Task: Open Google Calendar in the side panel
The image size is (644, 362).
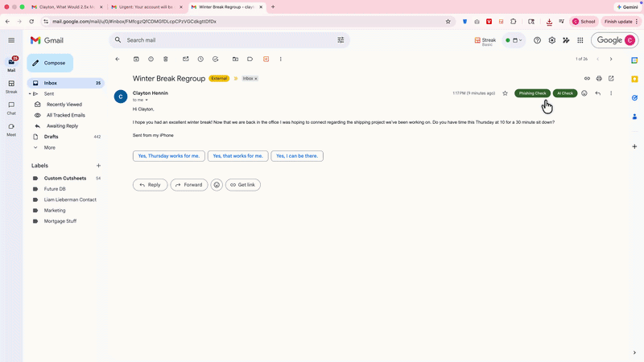Action: pos(634,60)
